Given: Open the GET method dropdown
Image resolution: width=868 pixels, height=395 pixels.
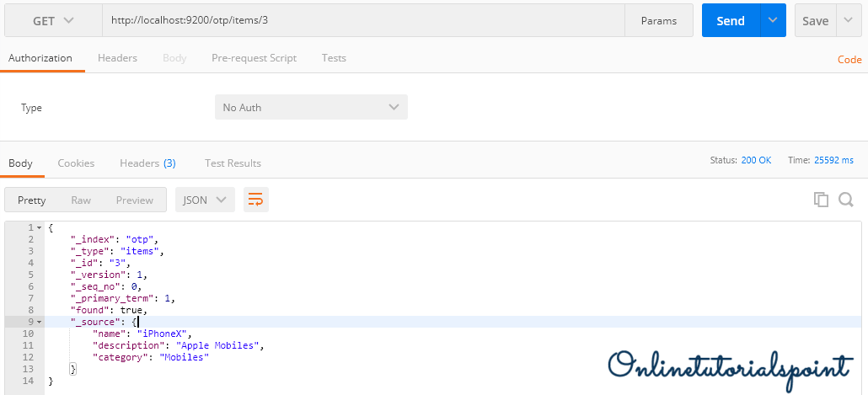Looking at the screenshot, I should [53, 21].
